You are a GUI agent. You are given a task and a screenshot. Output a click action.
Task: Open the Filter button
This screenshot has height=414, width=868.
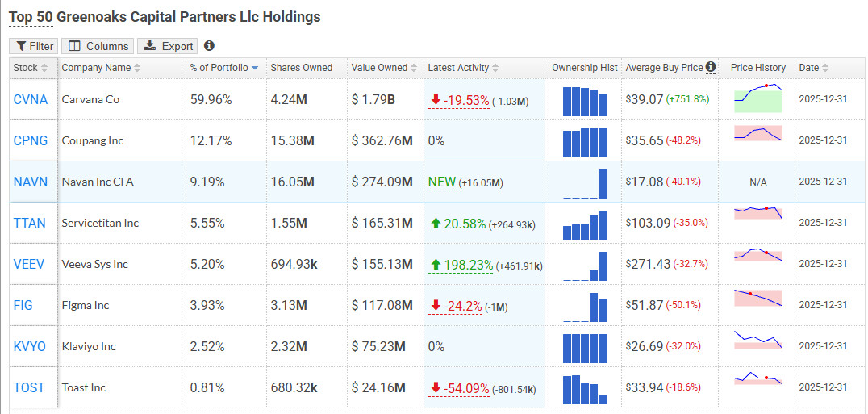pos(34,46)
